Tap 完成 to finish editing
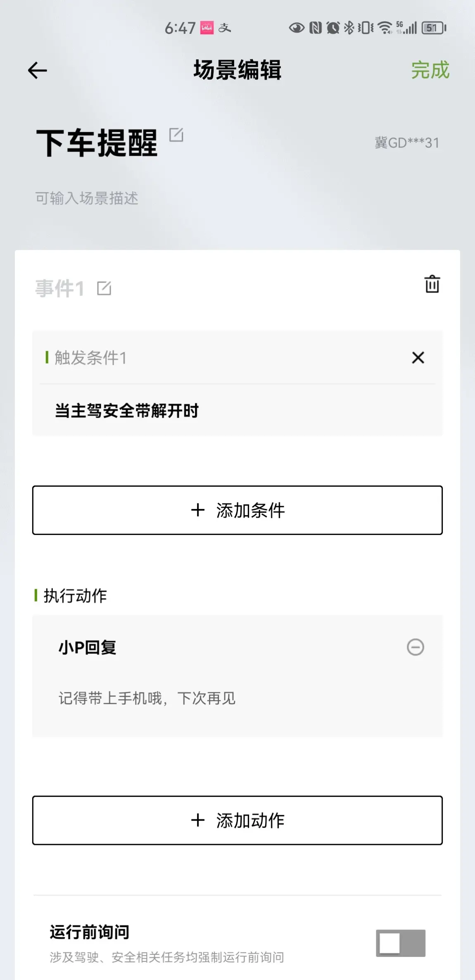Screen dimensions: 475x980 [430, 70]
